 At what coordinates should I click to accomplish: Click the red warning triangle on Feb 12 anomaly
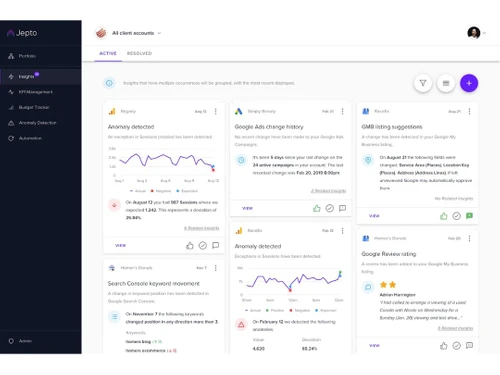click(241, 324)
